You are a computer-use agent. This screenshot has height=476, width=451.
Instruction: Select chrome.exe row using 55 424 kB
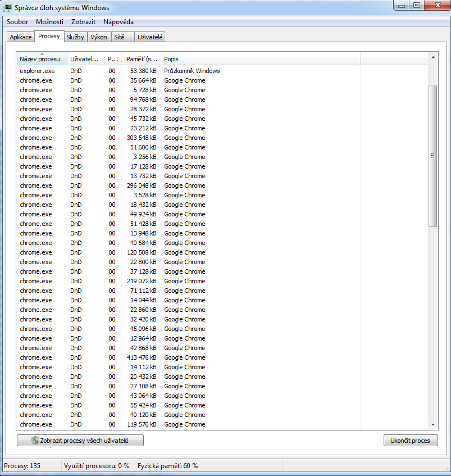pos(189,406)
